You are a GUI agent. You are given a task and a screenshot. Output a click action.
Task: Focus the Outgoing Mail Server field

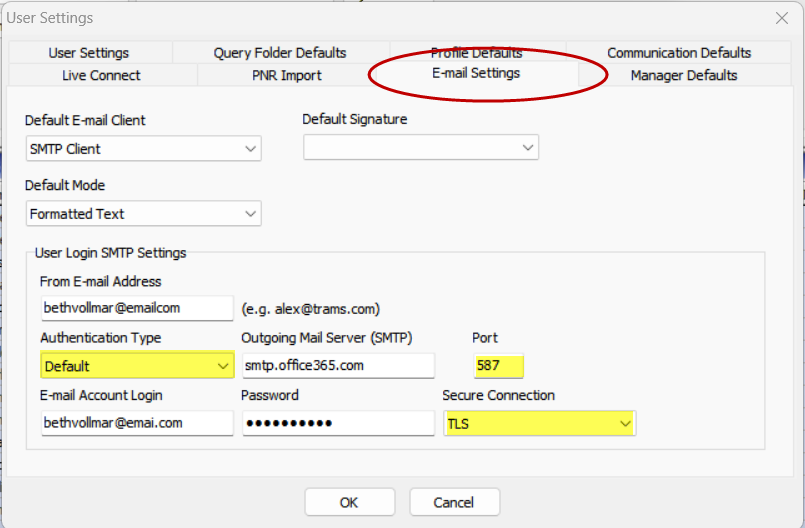338,365
